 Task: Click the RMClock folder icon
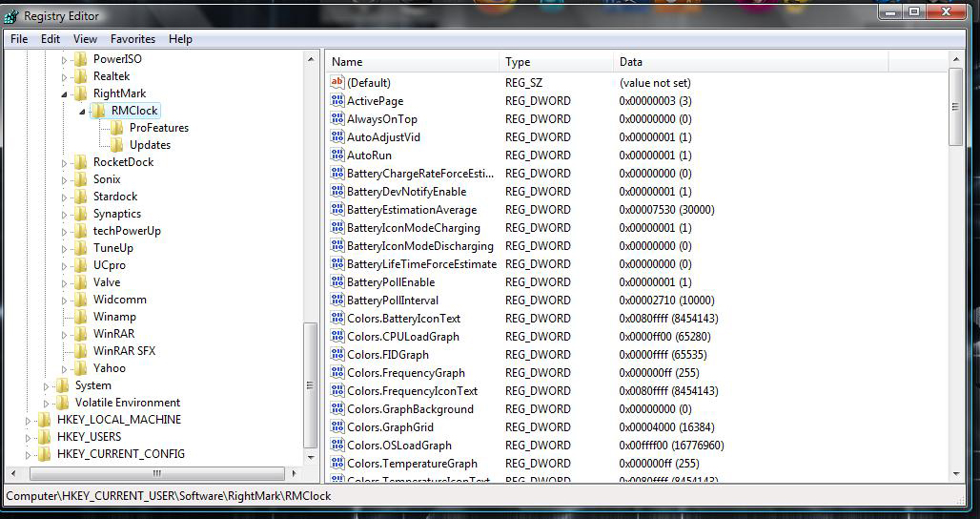point(99,111)
